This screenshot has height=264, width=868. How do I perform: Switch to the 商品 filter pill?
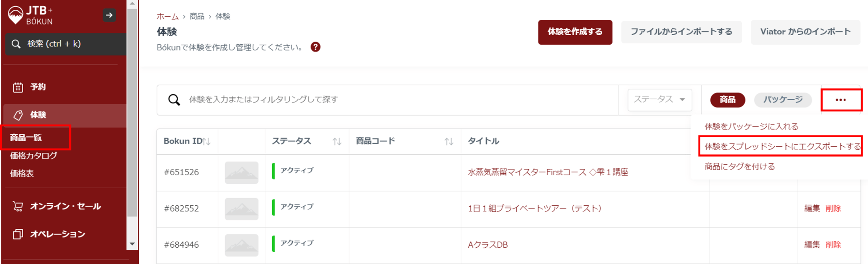[727, 100]
